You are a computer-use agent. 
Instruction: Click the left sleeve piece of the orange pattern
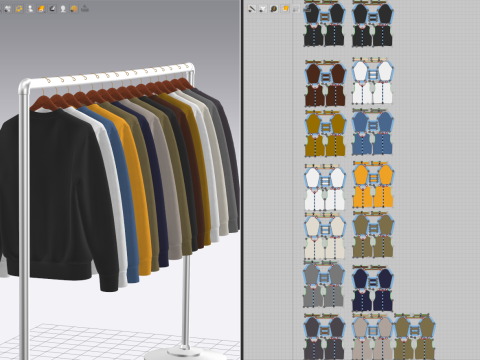click(x=361, y=176)
